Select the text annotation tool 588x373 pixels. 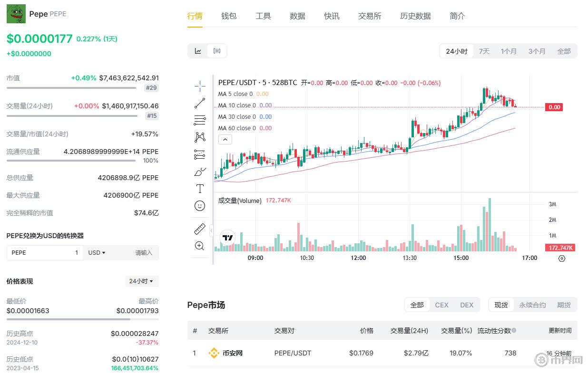pos(200,189)
